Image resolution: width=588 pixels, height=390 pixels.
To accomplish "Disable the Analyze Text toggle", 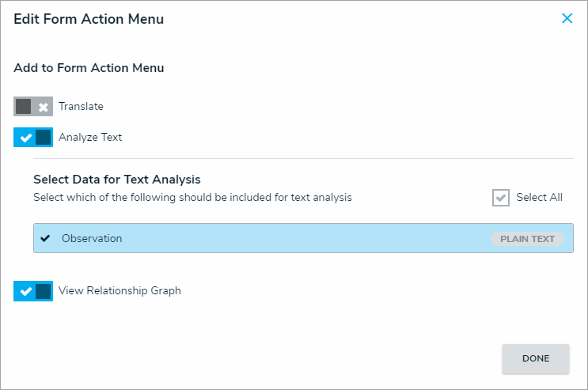I will 33,138.
